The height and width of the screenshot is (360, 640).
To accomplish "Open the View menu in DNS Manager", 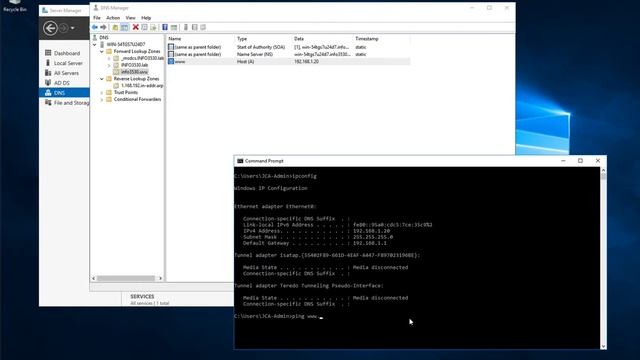I will pos(130,18).
